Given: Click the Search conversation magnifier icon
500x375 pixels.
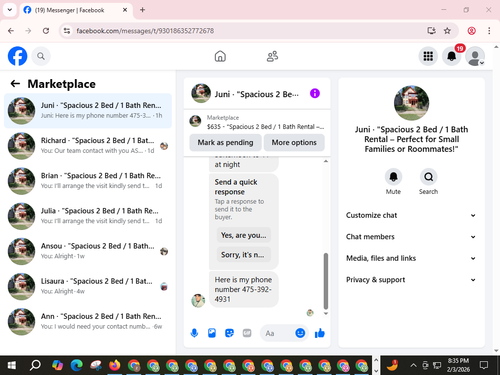Looking at the screenshot, I should (x=429, y=176).
